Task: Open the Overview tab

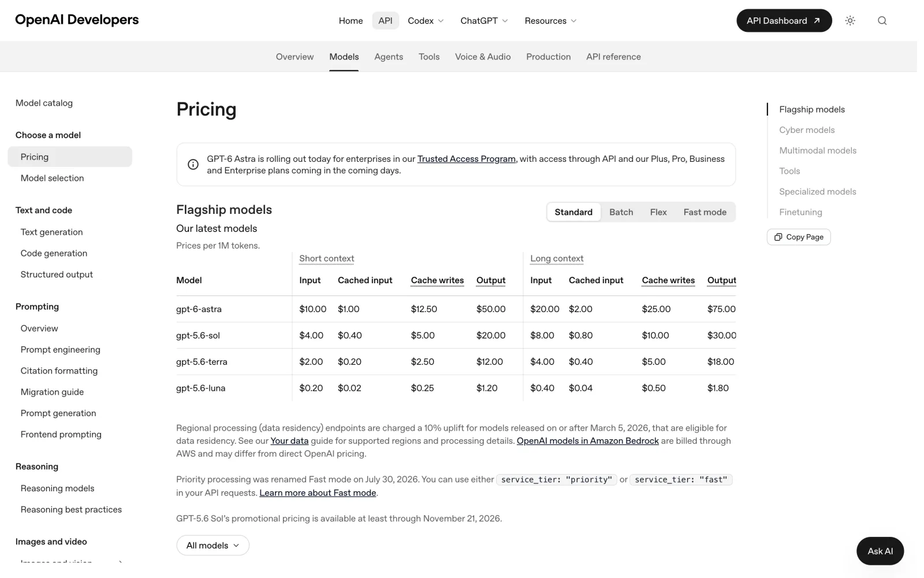Action: [295, 57]
